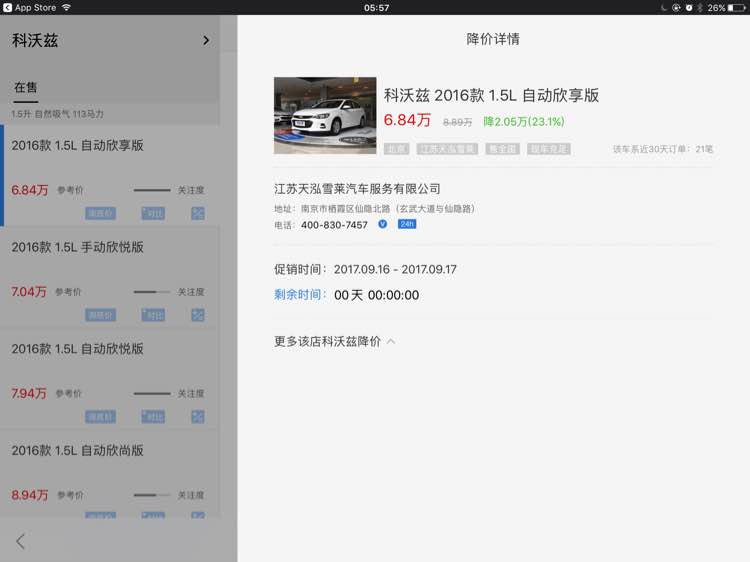Select the 2016款 1.5L 自动欣悦版 row

pyautogui.click(x=110, y=379)
